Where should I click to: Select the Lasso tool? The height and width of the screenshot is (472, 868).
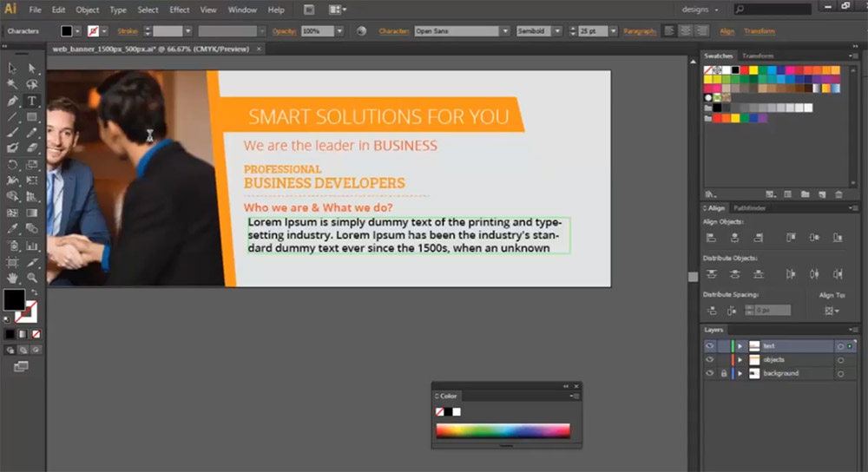pyautogui.click(x=32, y=84)
